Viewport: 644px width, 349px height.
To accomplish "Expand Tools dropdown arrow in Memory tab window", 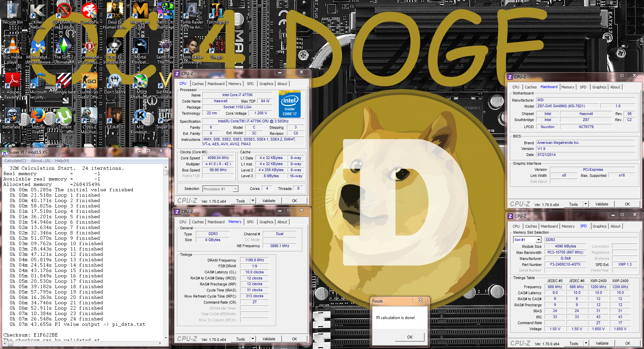I will point(253,339).
